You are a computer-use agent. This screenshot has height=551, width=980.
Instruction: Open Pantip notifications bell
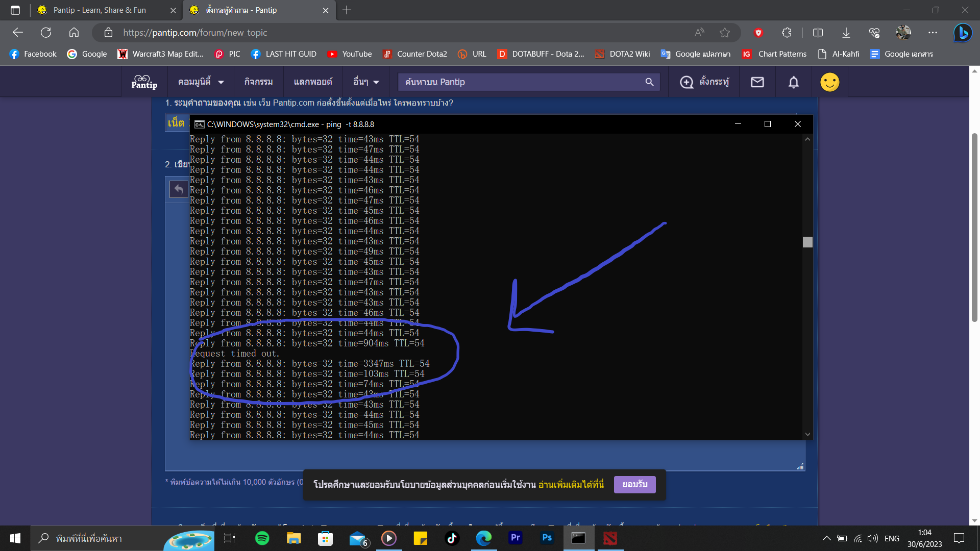point(794,82)
